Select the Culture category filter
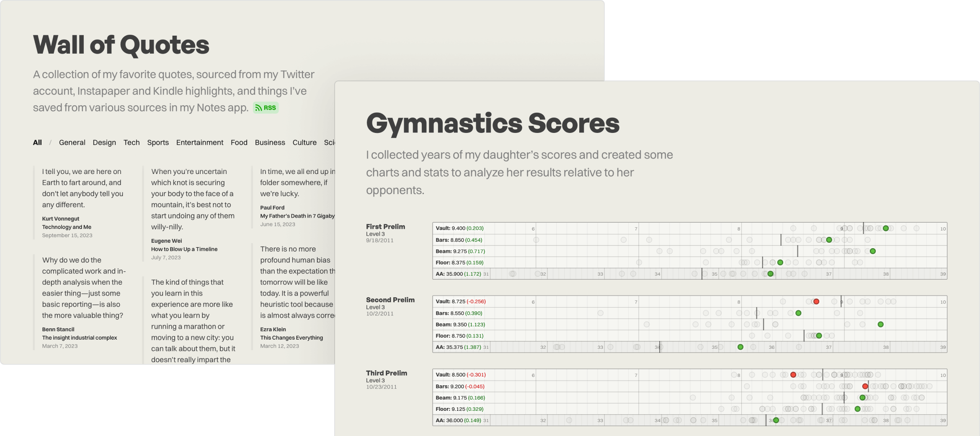 304,143
